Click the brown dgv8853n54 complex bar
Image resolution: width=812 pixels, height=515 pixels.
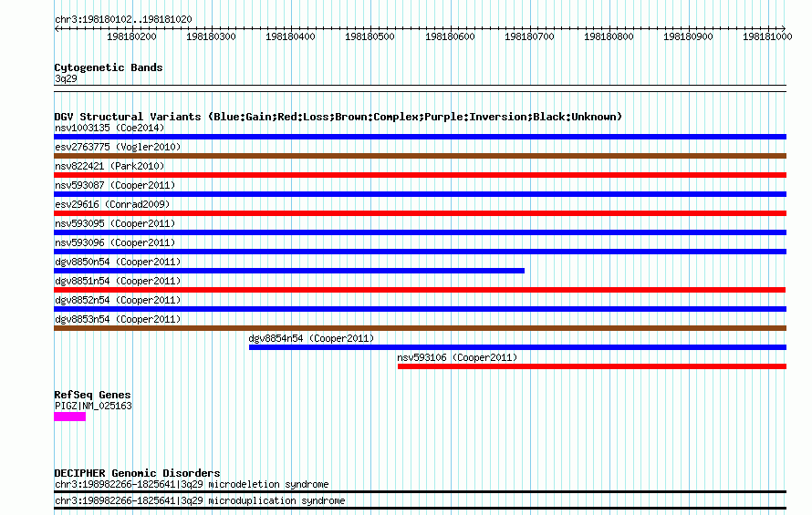coord(420,328)
